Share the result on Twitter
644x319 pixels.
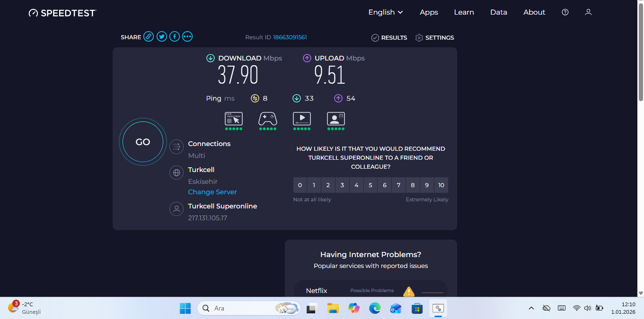[162, 36]
